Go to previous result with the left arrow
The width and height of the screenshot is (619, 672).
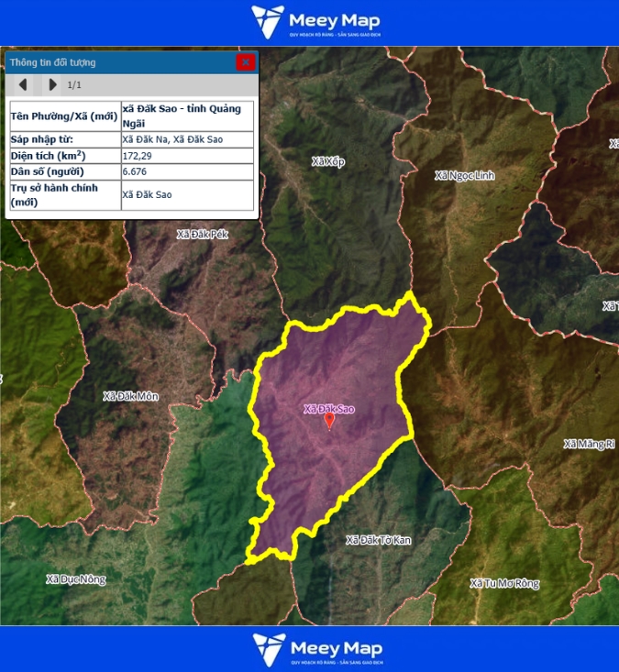[x=23, y=85]
